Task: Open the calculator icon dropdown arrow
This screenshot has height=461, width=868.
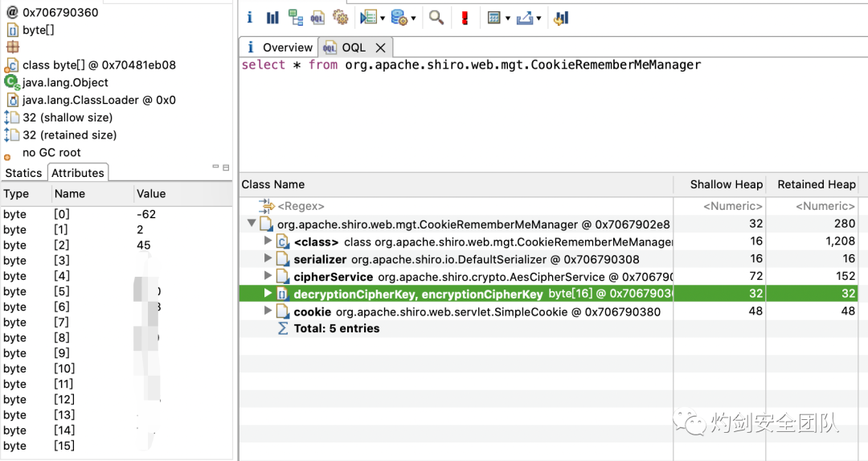Action: click(508, 19)
